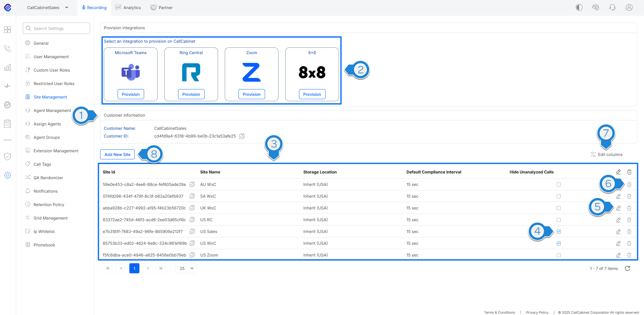Uncheck Hide Unanalyzed Calls for US Sales
Viewport: 644px width, 315px height.
pos(559,232)
